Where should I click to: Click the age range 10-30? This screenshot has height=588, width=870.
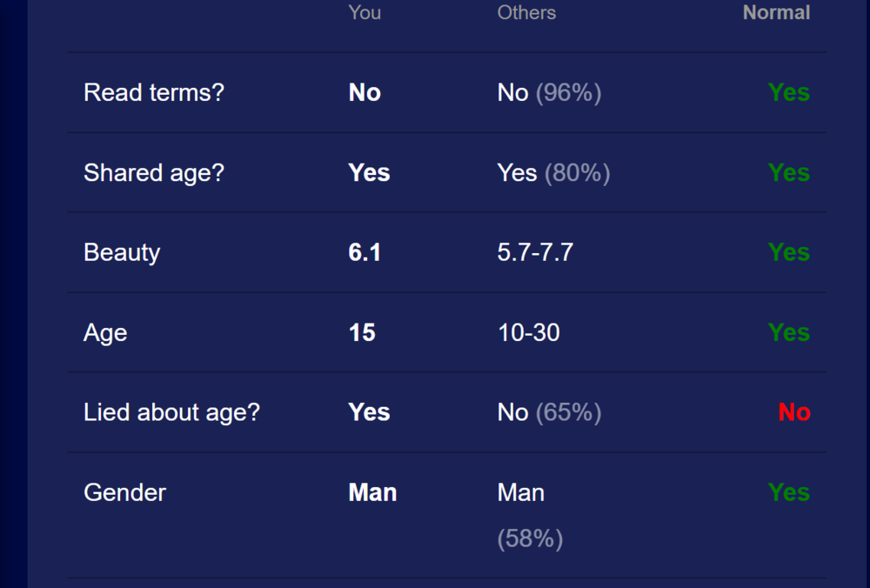(529, 333)
